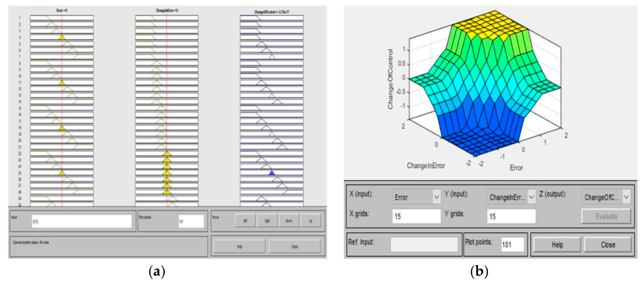Click the Ref. Input field

click(424, 245)
